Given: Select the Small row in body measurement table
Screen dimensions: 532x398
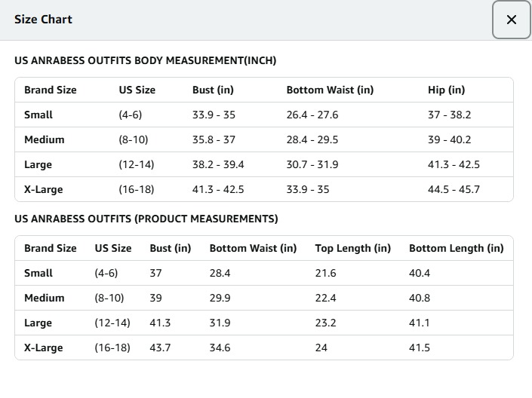Looking at the screenshot, I should point(38,115).
